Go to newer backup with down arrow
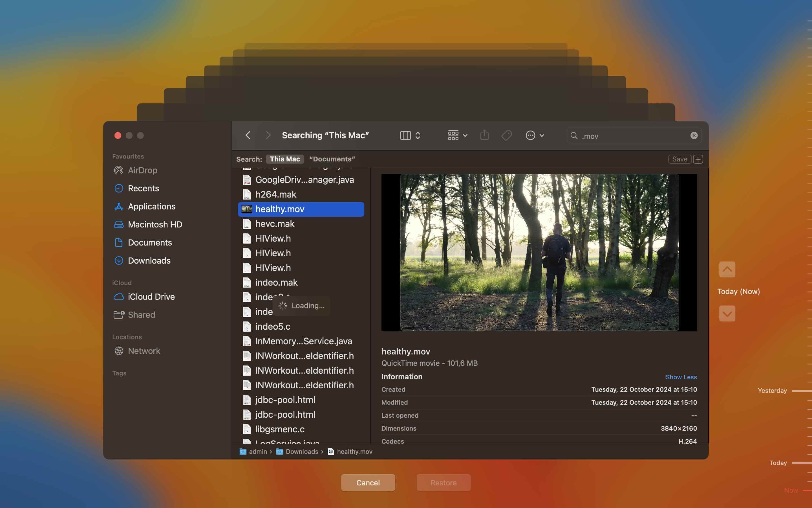Image resolution: width=812 pixels, height=508 pixels. click(727, 314)
